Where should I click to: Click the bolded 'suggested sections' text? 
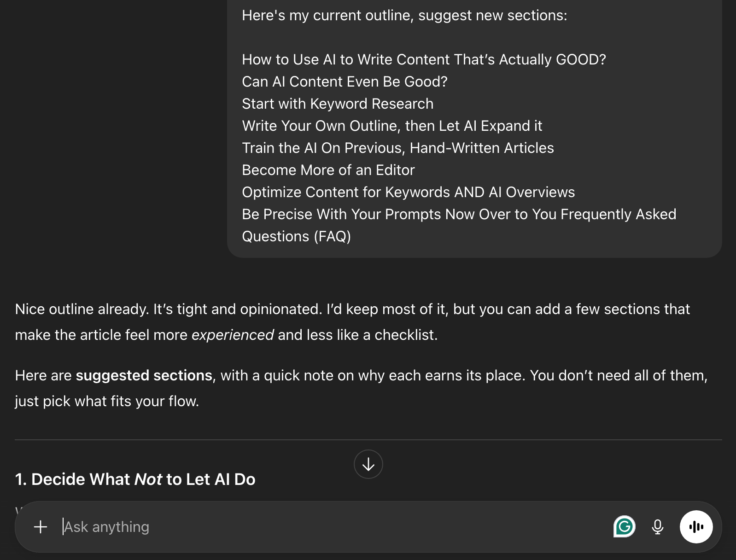(x=143, y=375)
